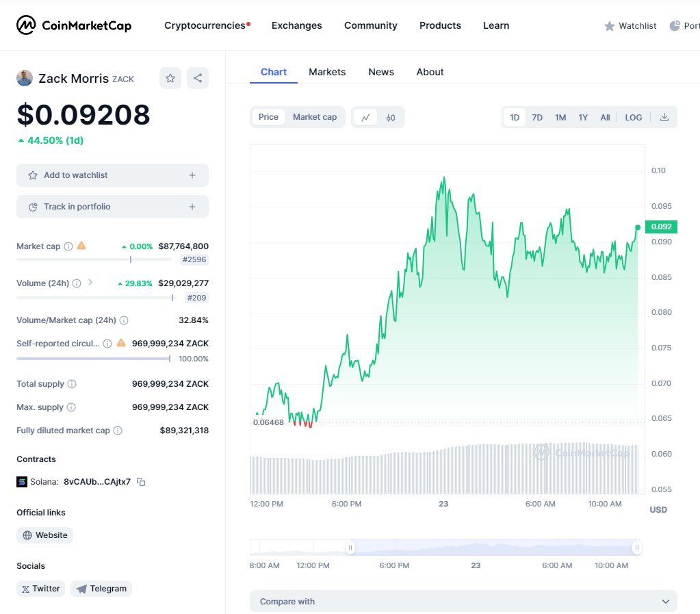Switch to line chart view icon
The height and width of the screenshot is (614, 700).
[365, 118]
